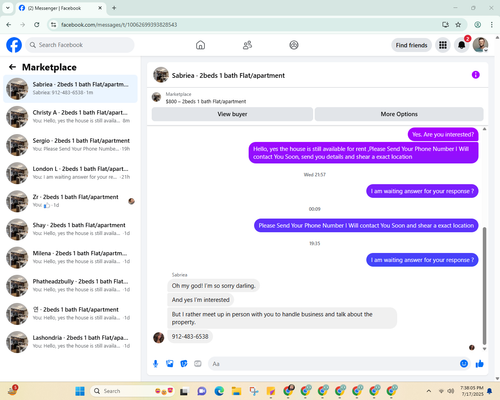Click the 'Yes. Are you interested?' message
The image size is (500, 400).
coord(443,135)
